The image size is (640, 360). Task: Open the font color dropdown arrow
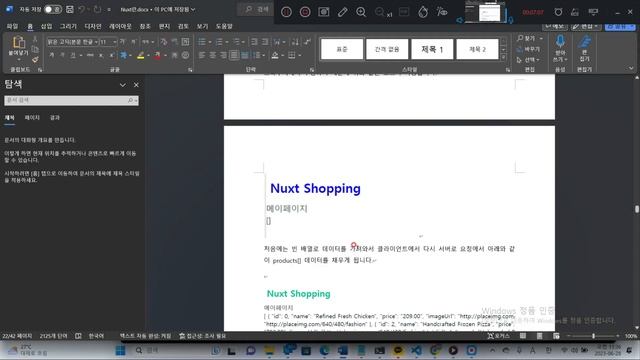click(x=165, y=56)
